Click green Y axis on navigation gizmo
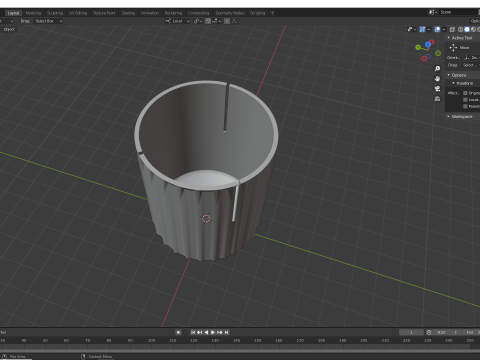The width and height of the screenshot is (480, 360). pos(418,48)
